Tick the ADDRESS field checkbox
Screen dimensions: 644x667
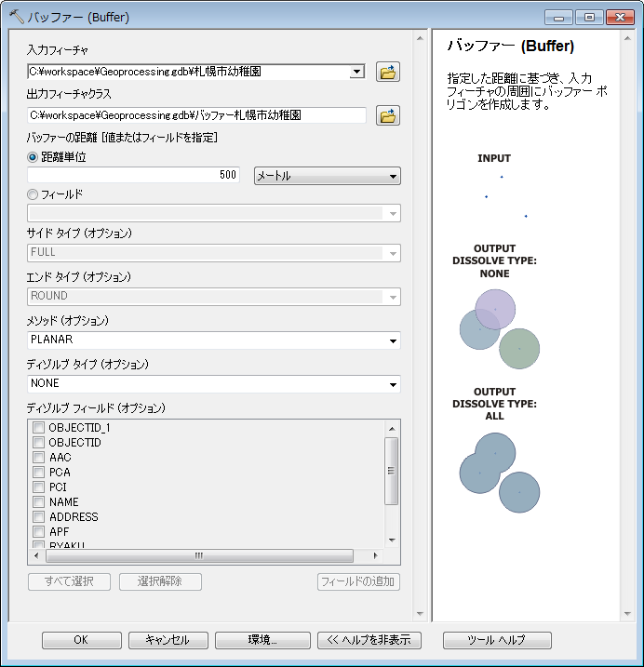click(39, 517)
